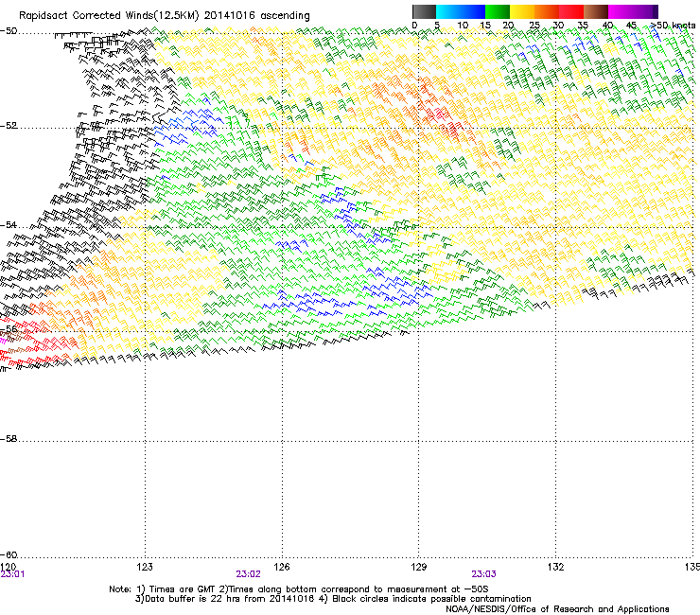700x615 pixels.
Task: Click the purple time label '23:03'
Action: (x=484, y=574)
